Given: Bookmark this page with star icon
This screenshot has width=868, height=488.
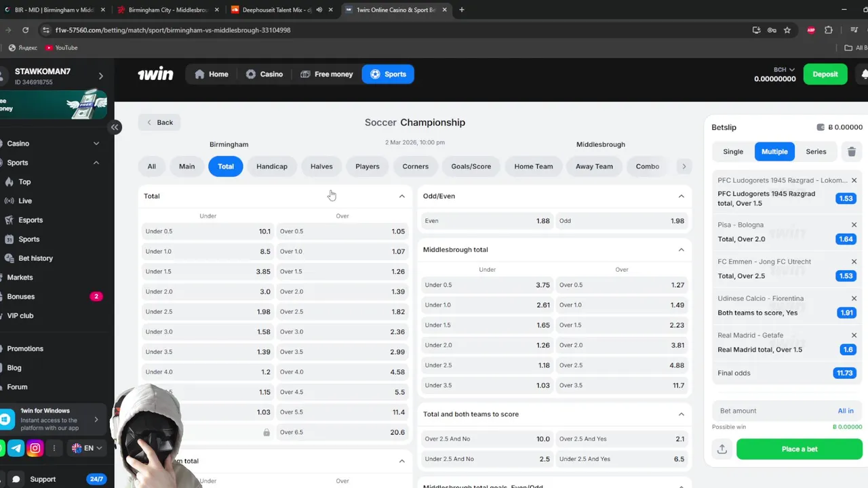Looking at the screenshot, I should coord(787,30).
